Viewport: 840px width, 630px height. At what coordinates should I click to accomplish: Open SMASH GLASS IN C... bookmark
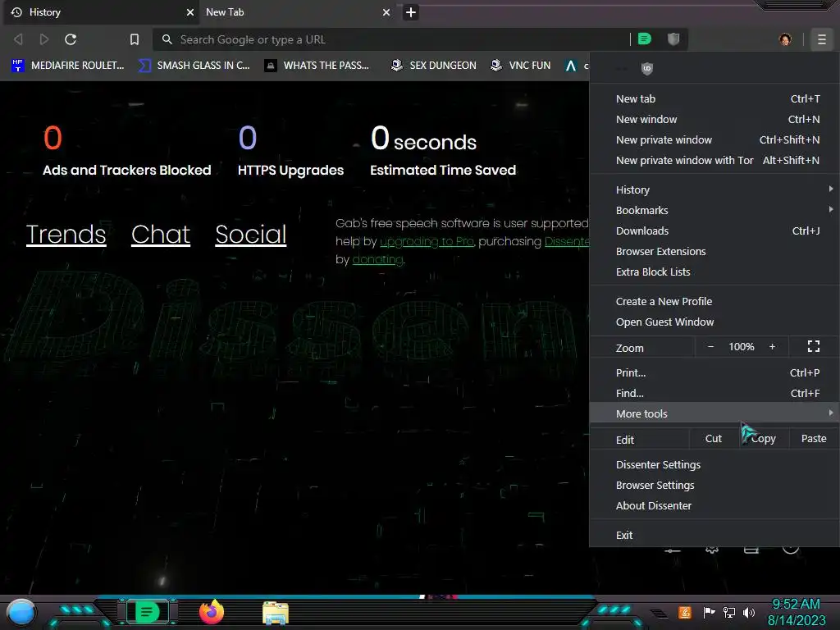pos(195,66)
